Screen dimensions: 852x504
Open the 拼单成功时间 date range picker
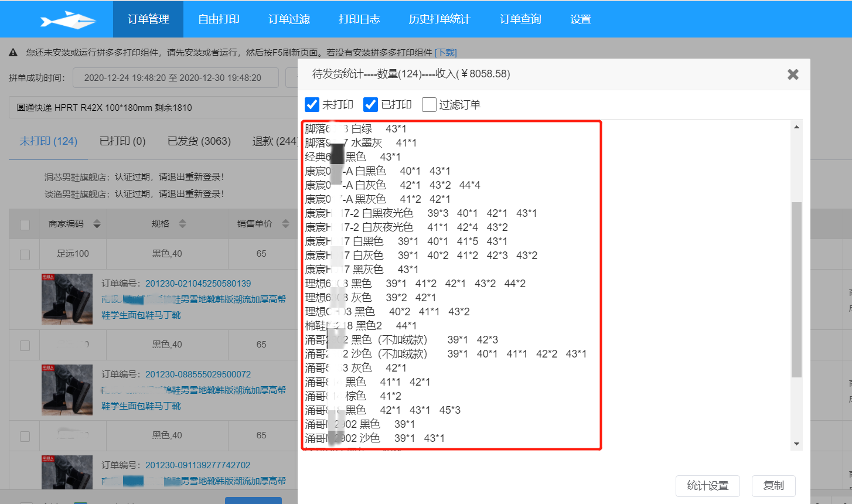pyautogui.click(x=175, y=78)
